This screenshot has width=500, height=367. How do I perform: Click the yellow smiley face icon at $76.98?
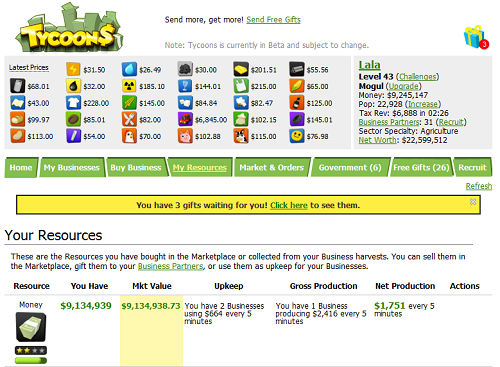297,136
